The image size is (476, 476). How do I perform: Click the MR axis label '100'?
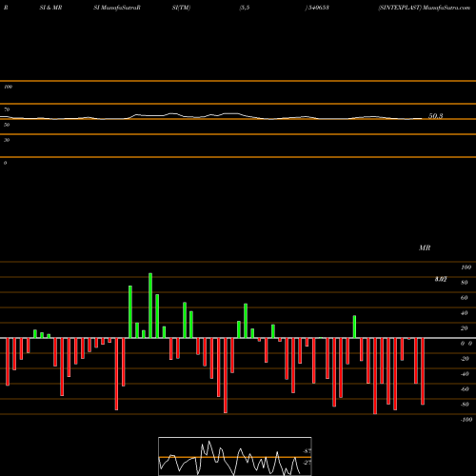(466, 268)
